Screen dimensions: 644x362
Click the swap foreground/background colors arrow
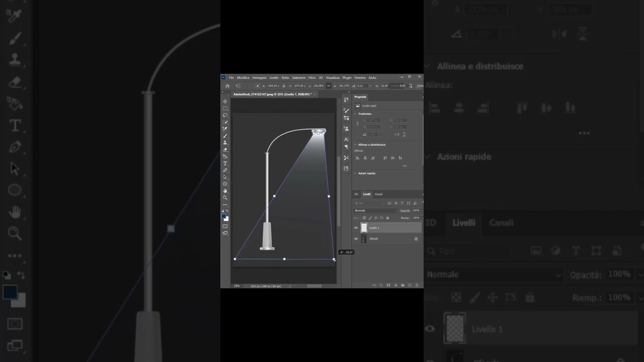tap(227, 211)
